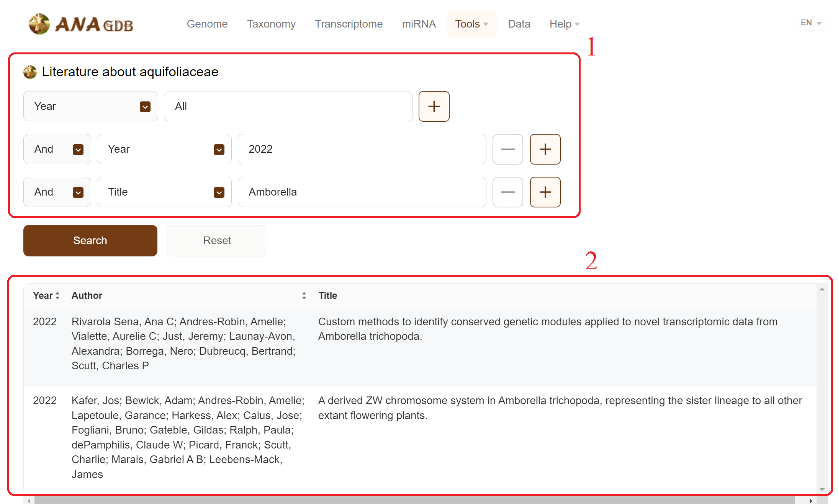
Task: Add condition after the Amborella row
Action: click(x=545, y=192)
